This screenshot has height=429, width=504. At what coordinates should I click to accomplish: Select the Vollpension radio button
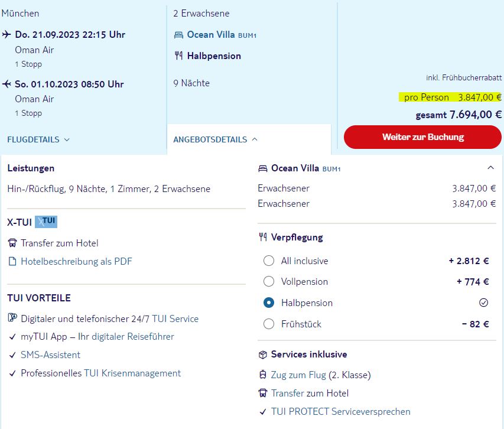point(269,281)
